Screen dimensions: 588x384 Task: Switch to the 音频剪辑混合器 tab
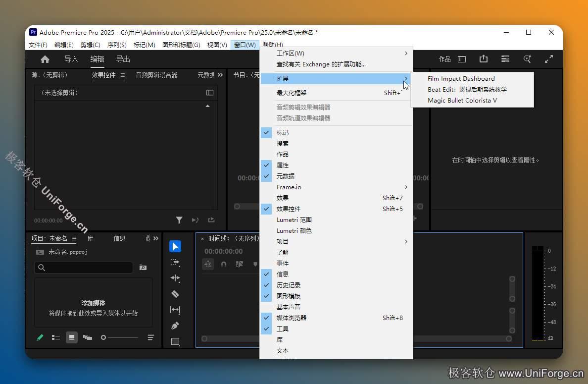coord(157,75)
